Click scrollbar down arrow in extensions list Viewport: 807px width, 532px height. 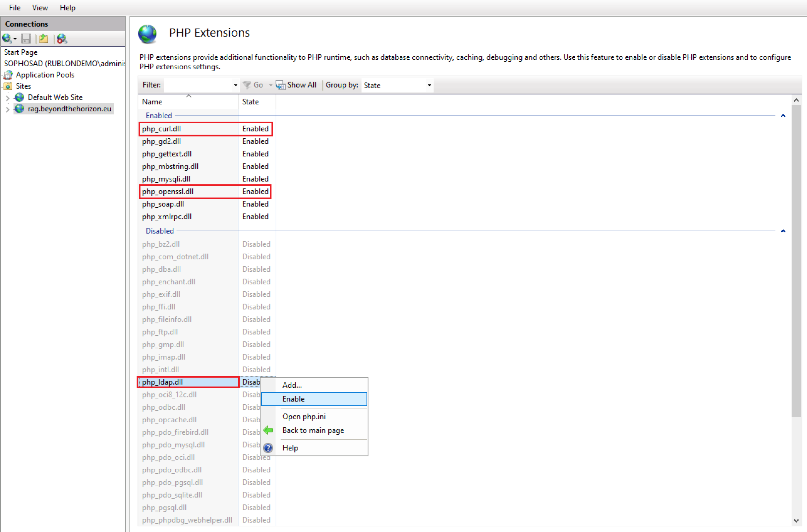tap(796, 520)
